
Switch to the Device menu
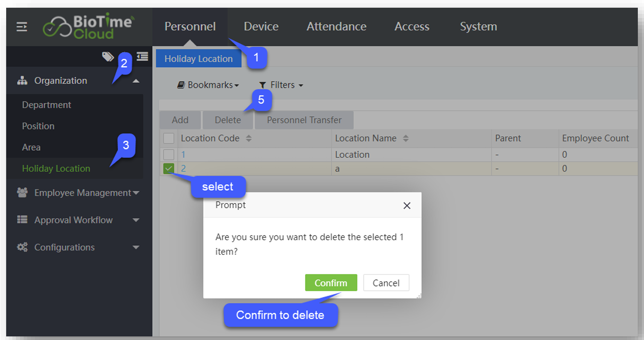tap(261, 27)
